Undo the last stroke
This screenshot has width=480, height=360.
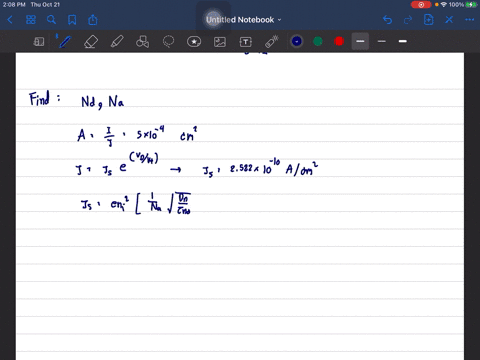[387, 20]
